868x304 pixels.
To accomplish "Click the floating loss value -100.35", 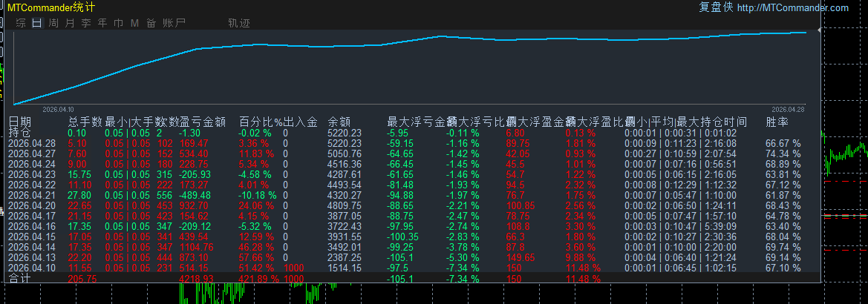I will pyautogui.click(x=403, y=237).
